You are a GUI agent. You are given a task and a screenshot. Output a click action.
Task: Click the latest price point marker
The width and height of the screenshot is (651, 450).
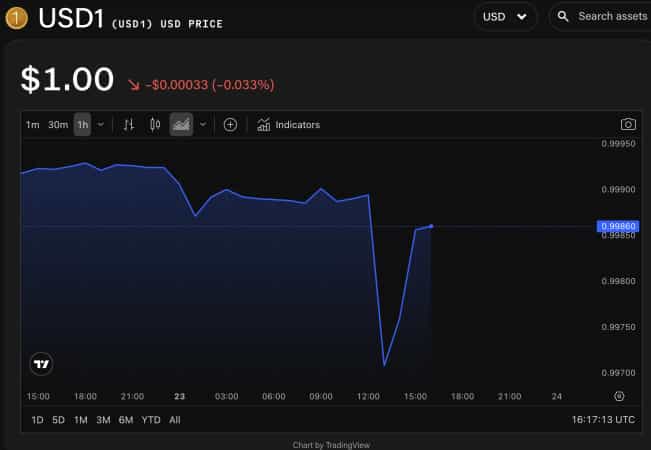click(431, 226)
